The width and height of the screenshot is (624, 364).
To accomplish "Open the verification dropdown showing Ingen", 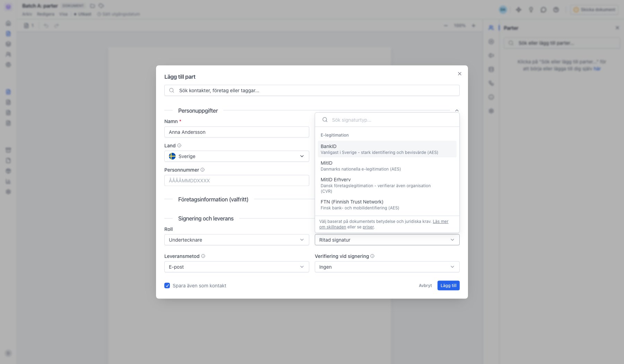I will [387, 267].
